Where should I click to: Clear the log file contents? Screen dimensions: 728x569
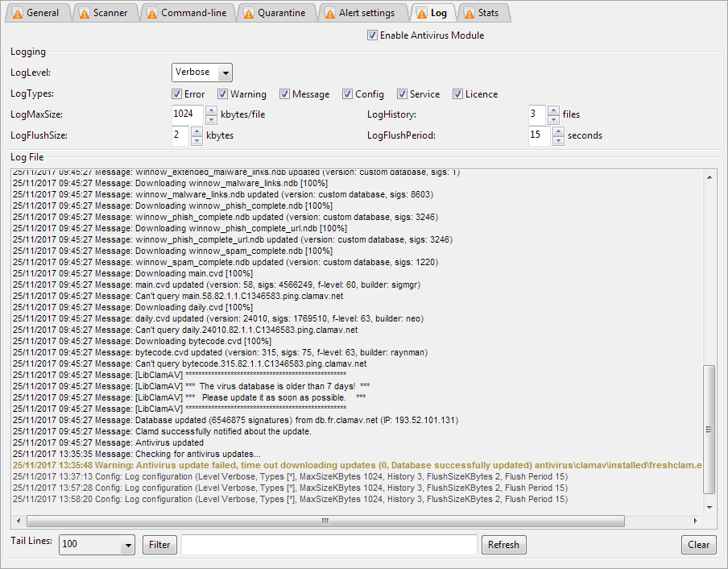pyautogui.click(x=698, y=545)
